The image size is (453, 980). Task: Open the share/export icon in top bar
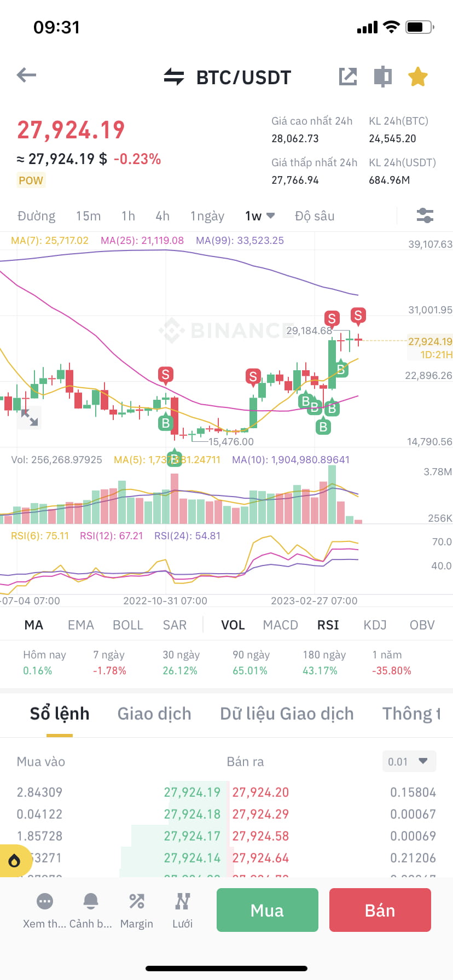348,77
